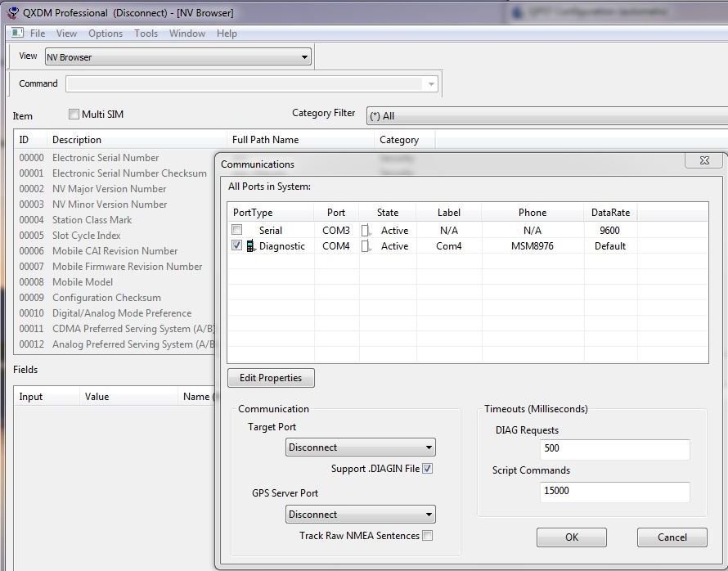This screenshot has height=571, width=728.
Task: Click the ID column header in NV list
Action: pyautogui.click(x=30, y=140)
